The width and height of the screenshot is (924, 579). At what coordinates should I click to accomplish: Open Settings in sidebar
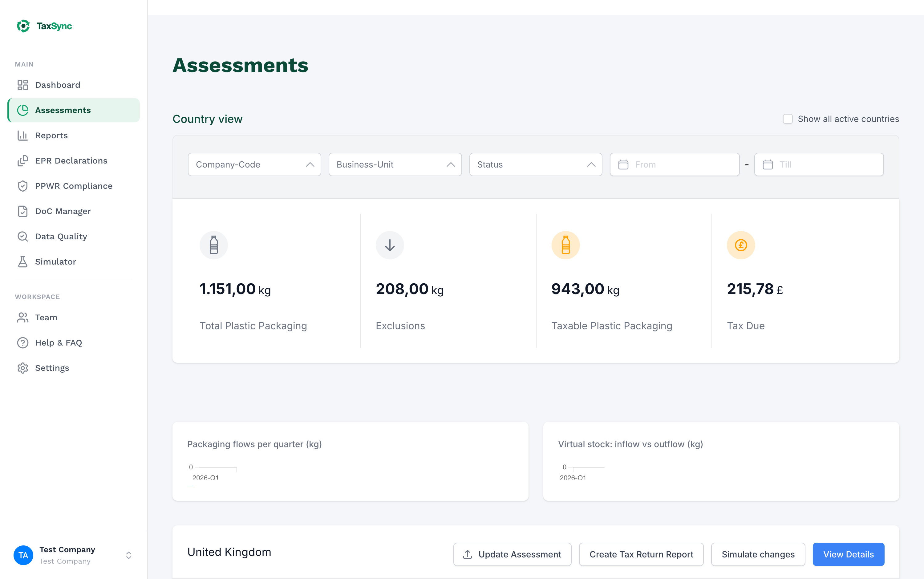(x=74, y=368)
